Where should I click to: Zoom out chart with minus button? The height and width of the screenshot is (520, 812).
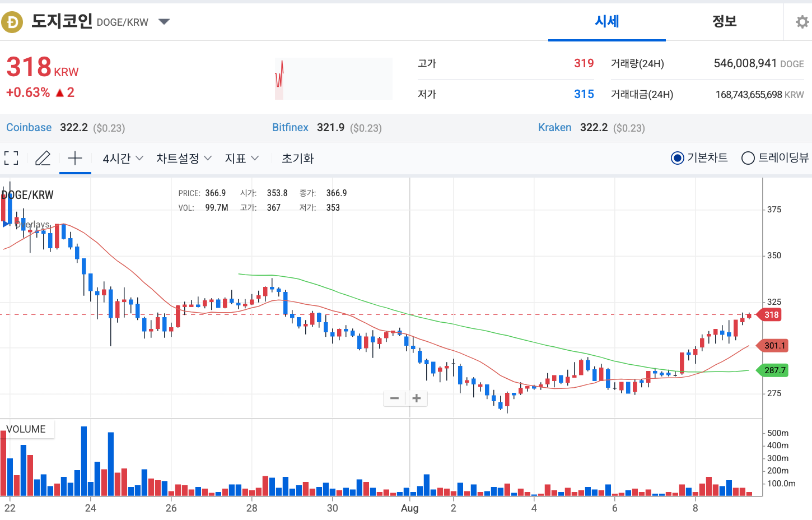point(394,398)
